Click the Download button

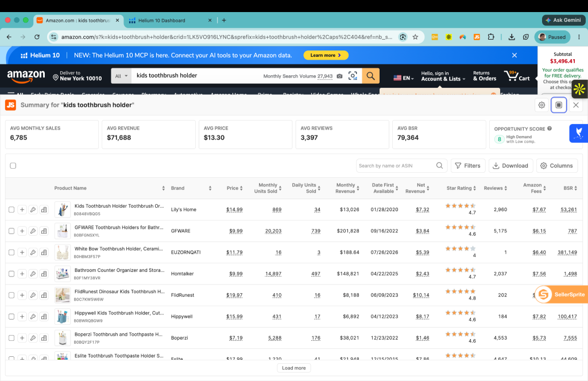pos(510,166)
